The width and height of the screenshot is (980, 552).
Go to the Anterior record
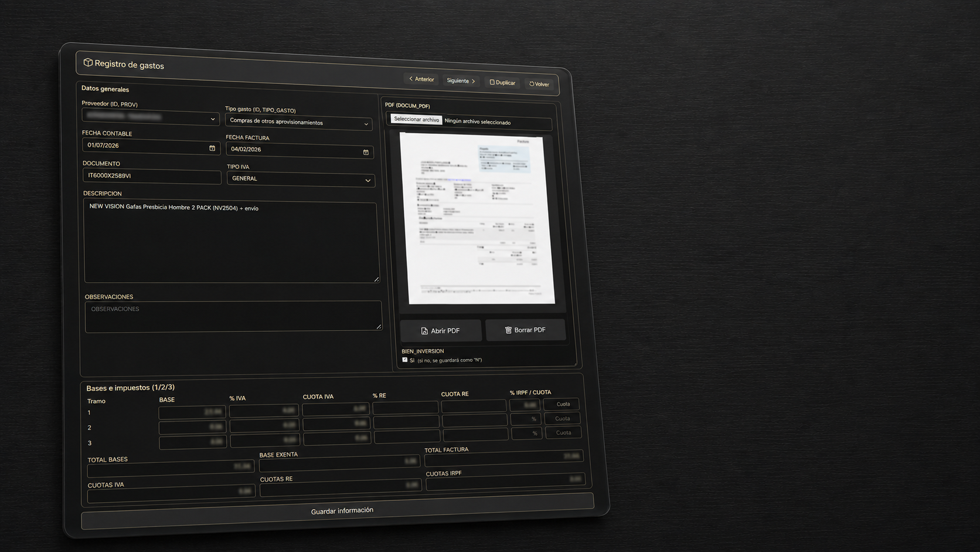tap(421, 79)
